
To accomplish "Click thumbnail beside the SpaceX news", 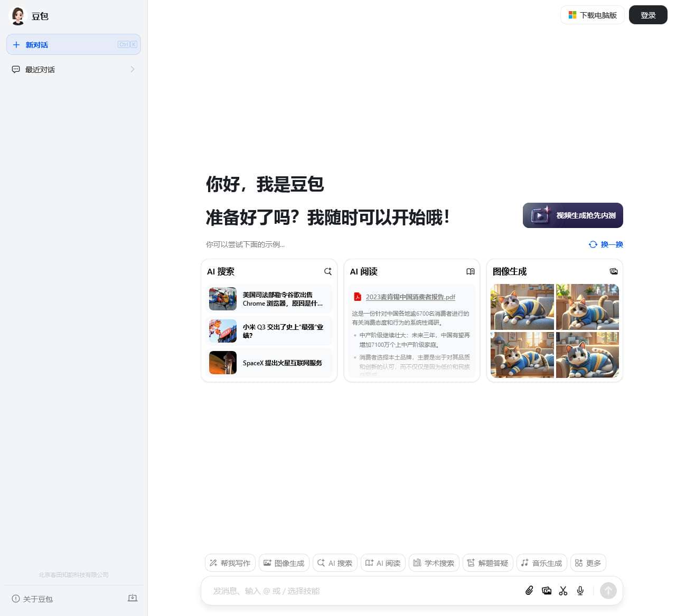I will 223,363.
